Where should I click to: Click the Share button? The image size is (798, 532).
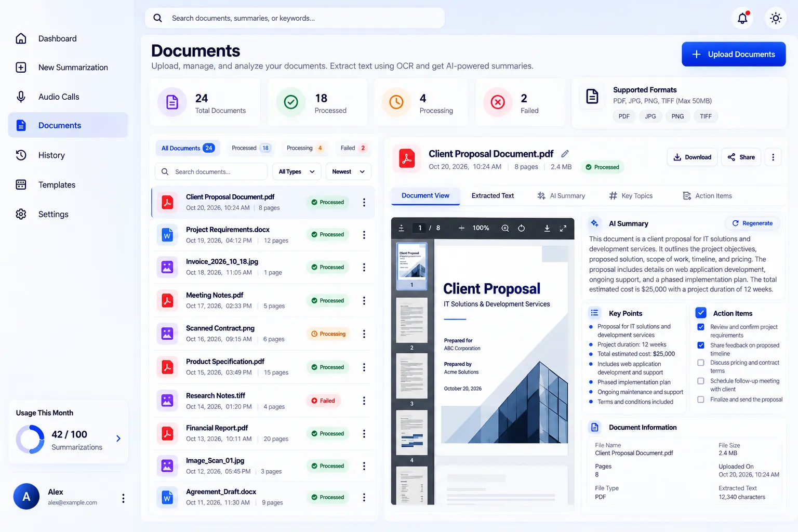pyautogui.click(x=741, y=157)
